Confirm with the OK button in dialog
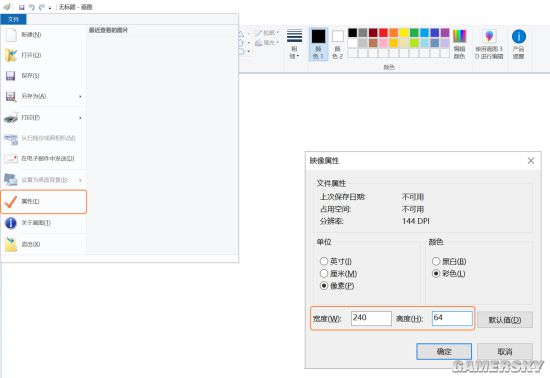This screenshot has height=378, width=550. (444, 351)
